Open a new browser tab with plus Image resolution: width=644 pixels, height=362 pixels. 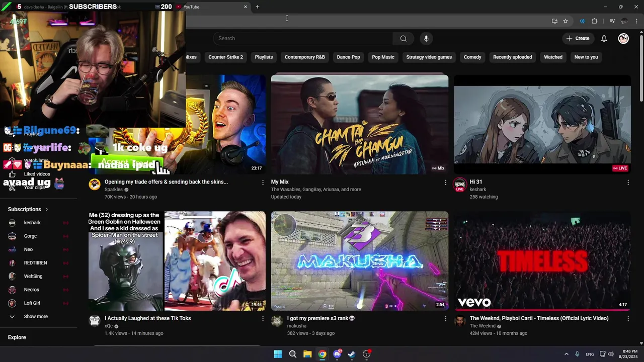point(258,7)
